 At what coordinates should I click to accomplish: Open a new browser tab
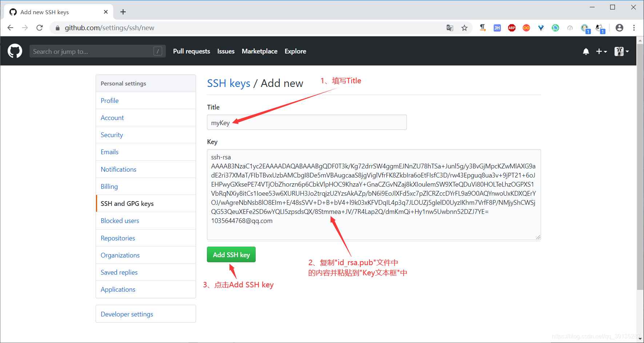coord(123,12)
